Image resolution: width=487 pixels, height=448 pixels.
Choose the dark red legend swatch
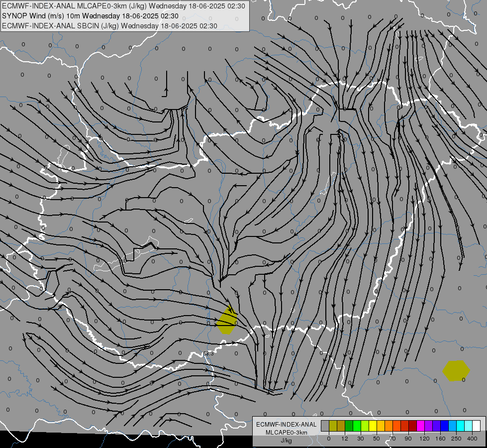pyautogui.click(x=412, y=426)
